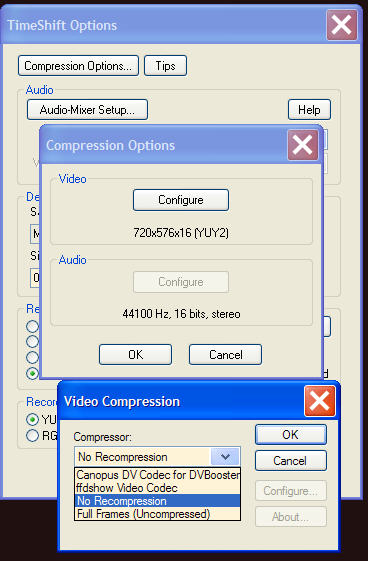Pick Full Frames (Uncompressed)

tap(157, 514)
